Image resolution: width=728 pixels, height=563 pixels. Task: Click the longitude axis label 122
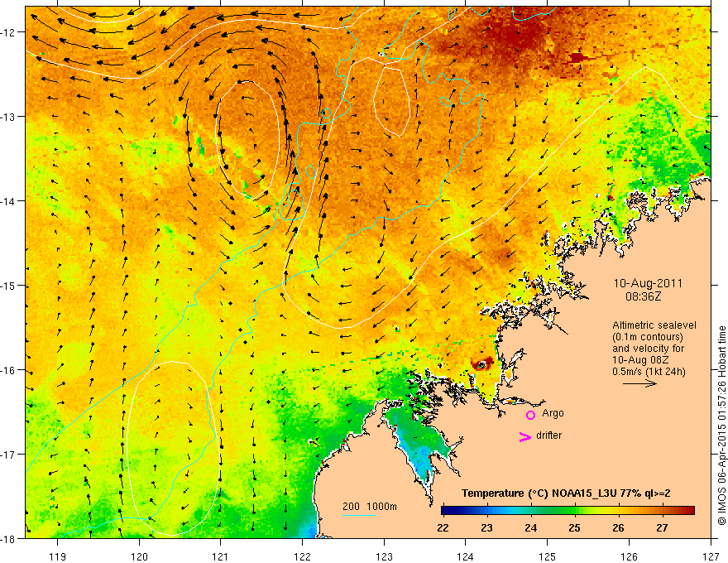[302, 556]
